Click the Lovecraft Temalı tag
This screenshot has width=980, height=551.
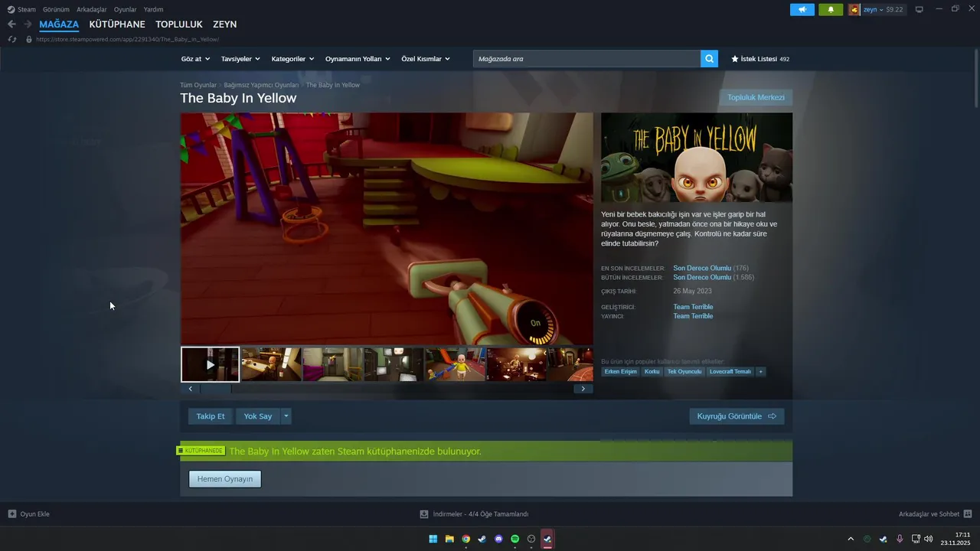click(x=730, y=371)
